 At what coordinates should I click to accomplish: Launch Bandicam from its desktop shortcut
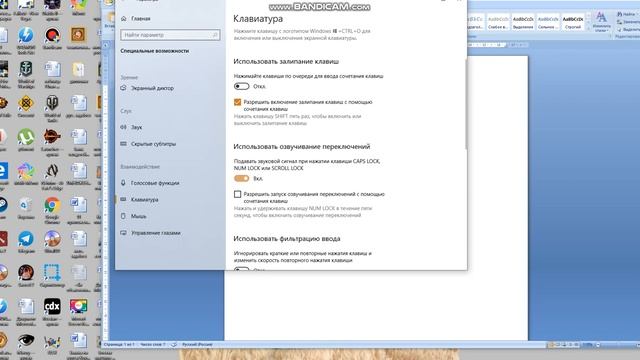(x=52, y=35)
